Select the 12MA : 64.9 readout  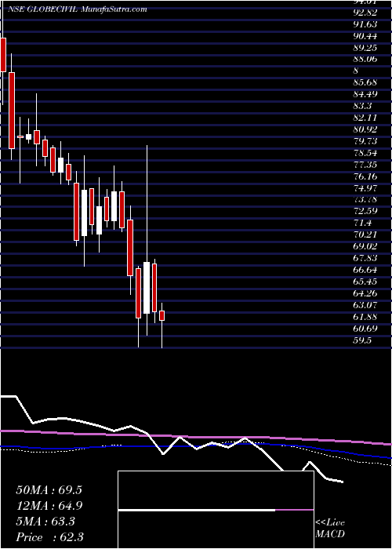49,506
